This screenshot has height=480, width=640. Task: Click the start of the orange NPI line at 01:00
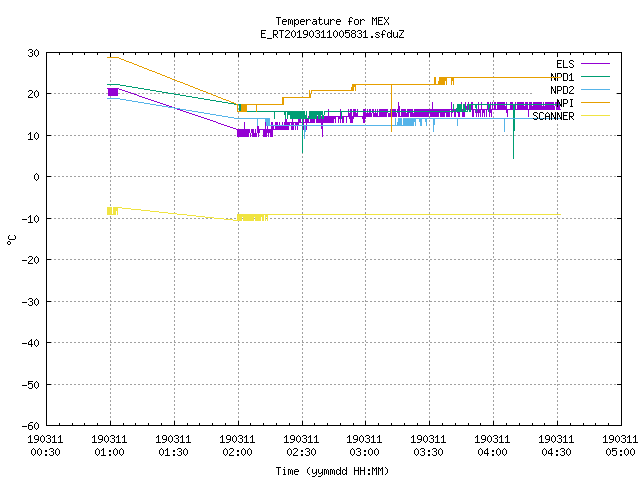pos(113,58)
